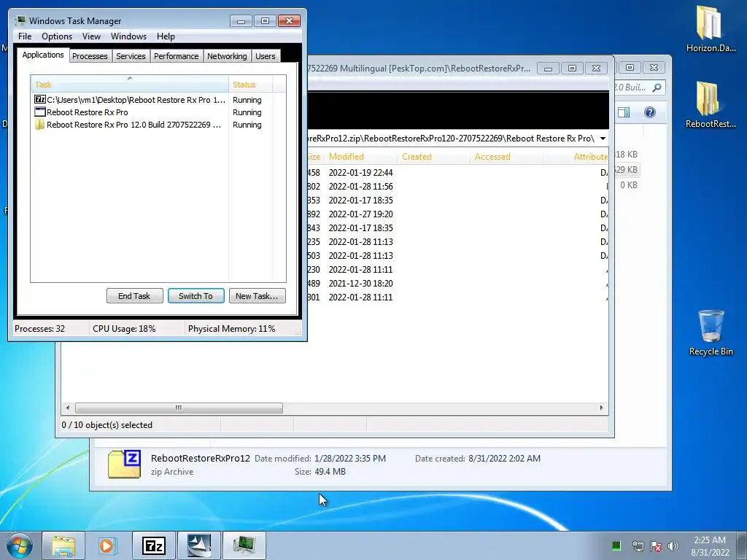The height and width of the screenshot is (560, 747).
Task: Switch to the Networking tab
Action: tap(228, 56)
